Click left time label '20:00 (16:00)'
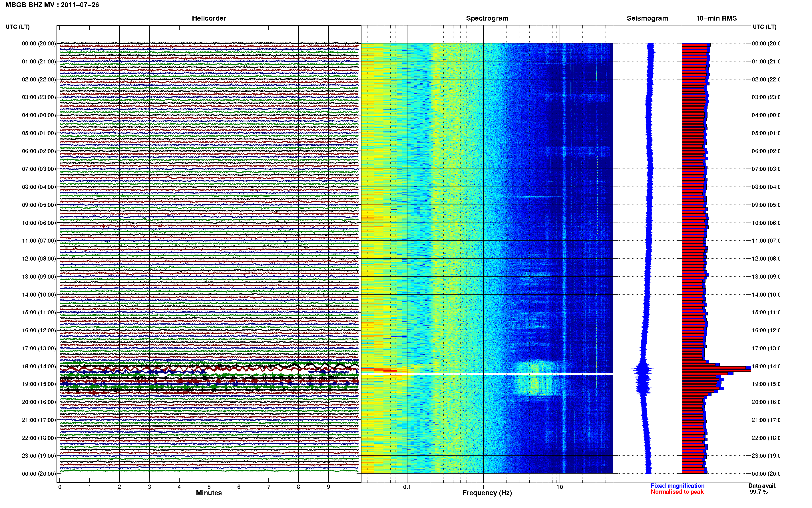This screenshot has width=812, height=508. 39,402
